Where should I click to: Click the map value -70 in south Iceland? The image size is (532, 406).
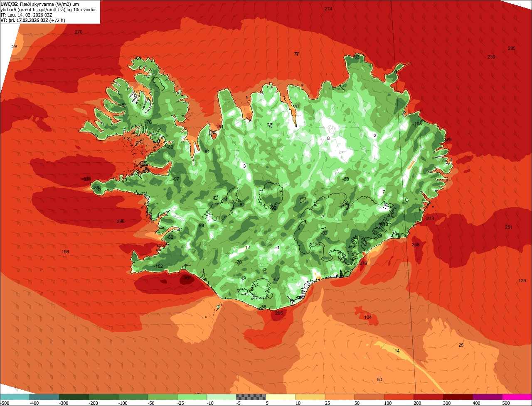click(x=238, y=262)
